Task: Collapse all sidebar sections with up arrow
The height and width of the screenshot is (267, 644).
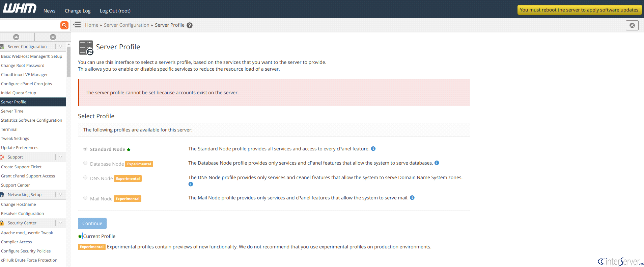Action: (16, 37)
